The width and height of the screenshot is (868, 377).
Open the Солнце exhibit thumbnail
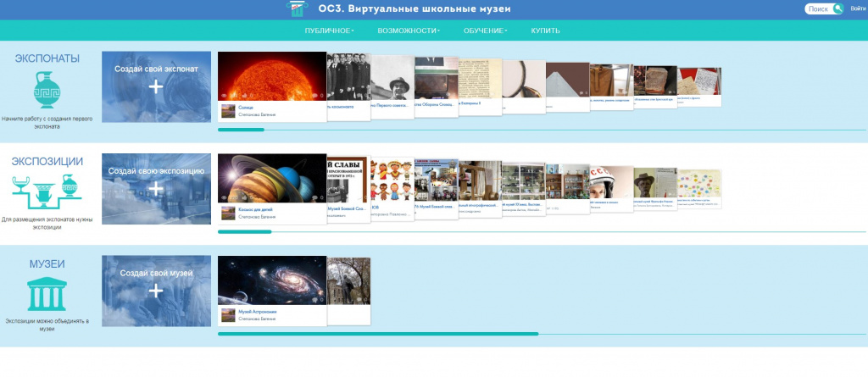[x=272, y=76]
